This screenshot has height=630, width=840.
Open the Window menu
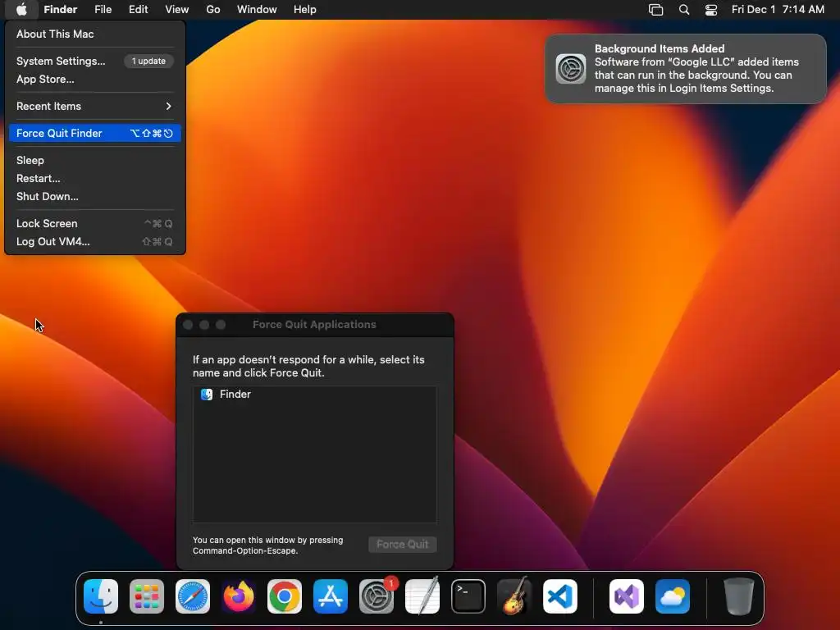click(257, 10)
